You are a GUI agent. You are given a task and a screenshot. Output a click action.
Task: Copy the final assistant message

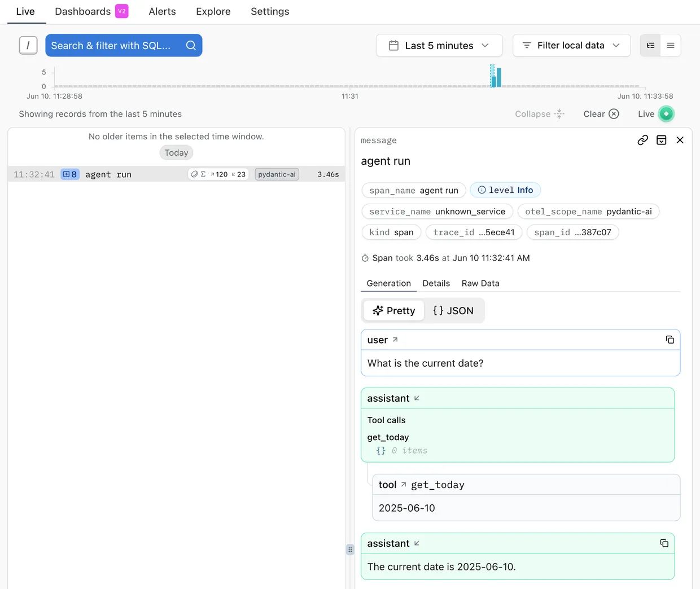coord(664,543)
